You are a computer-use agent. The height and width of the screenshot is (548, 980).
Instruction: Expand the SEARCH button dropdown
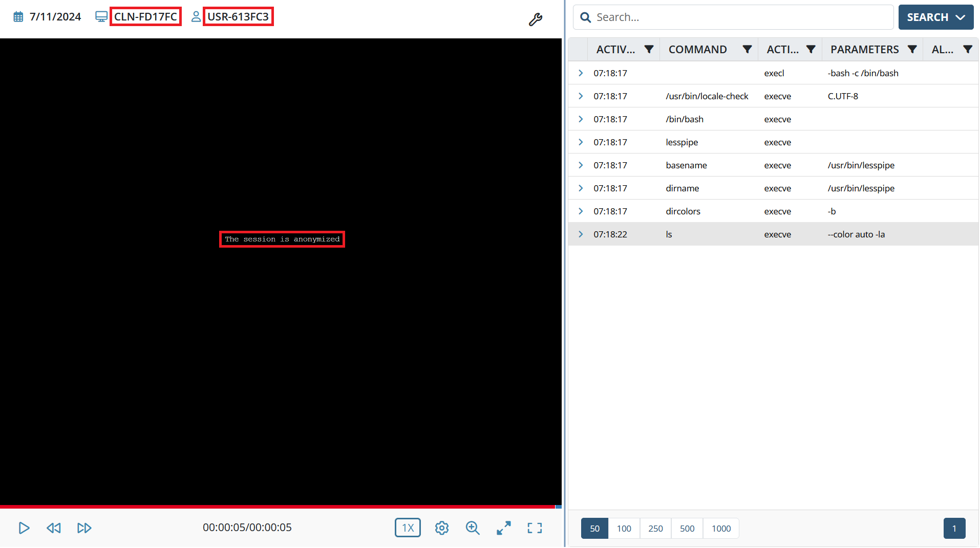tap(961, 17)
